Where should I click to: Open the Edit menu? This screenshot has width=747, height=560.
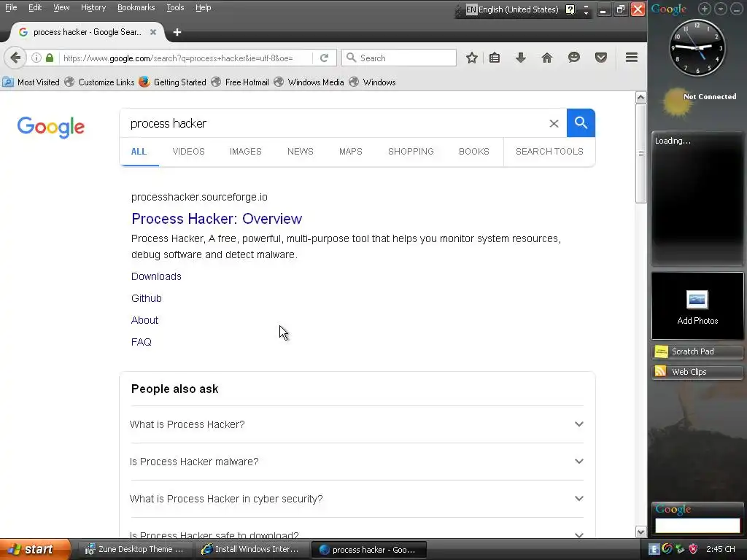tap(35, 7)
